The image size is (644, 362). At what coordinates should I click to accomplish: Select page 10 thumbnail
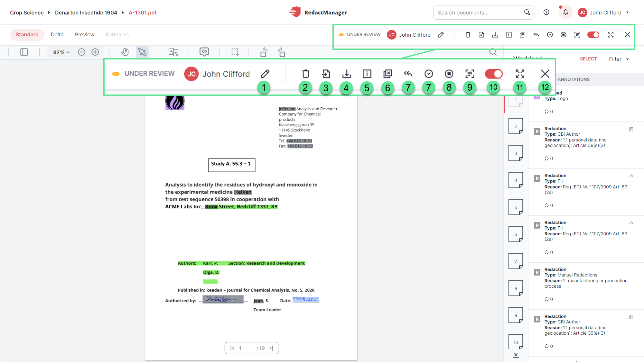(516, 341)
